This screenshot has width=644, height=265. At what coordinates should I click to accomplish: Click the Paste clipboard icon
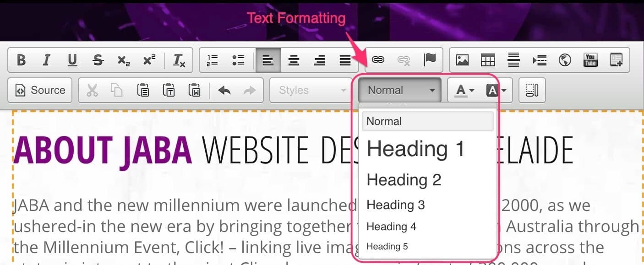tap(143, 90)
